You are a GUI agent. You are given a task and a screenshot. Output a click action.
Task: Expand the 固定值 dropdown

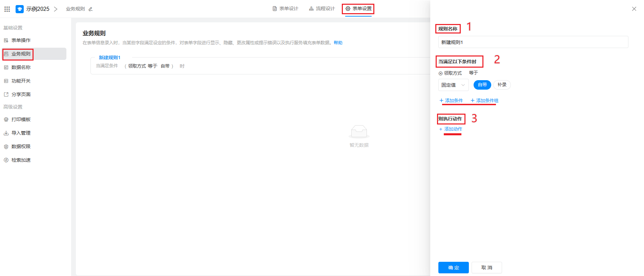[x=453, y=85]
